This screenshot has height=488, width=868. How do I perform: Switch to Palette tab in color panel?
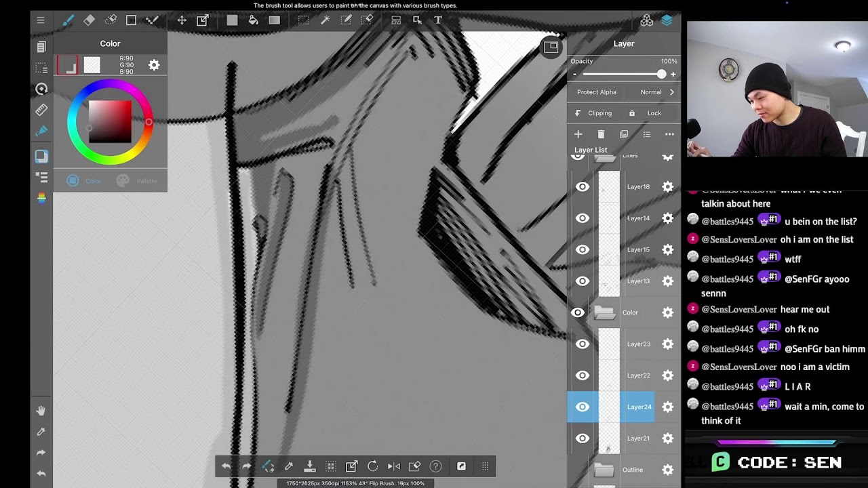[x=137, y=181]
